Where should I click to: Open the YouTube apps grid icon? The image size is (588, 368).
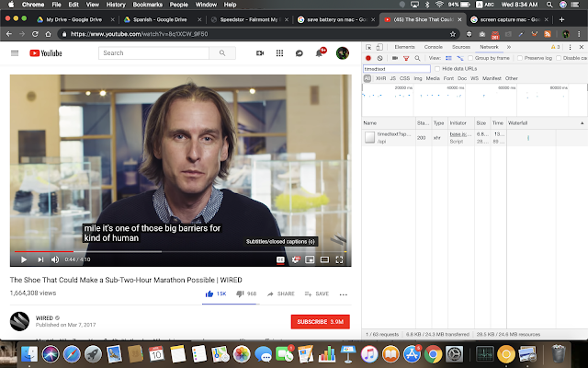tap(279, 53)
